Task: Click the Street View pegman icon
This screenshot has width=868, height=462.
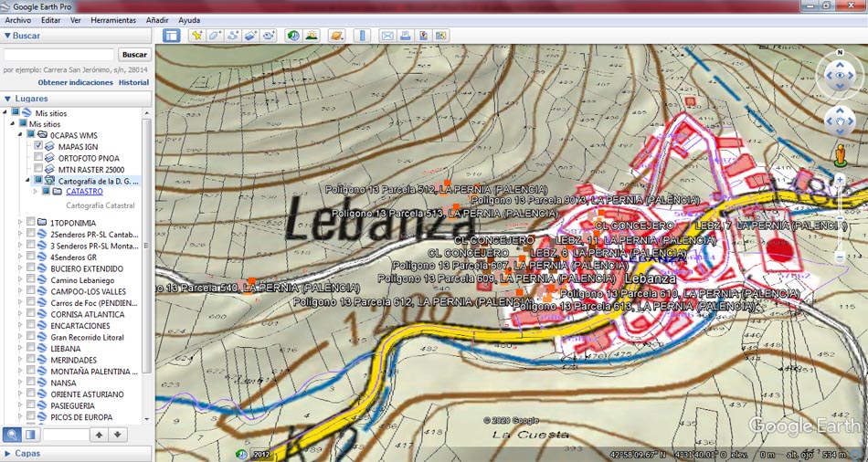Action: click(841, 155)
